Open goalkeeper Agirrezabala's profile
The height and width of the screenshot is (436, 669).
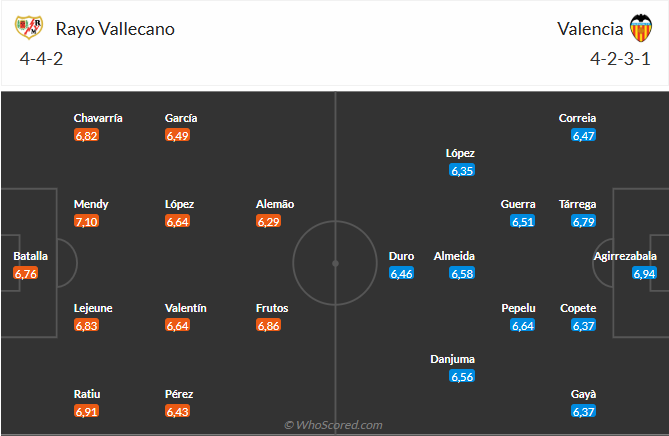(625, 256)
